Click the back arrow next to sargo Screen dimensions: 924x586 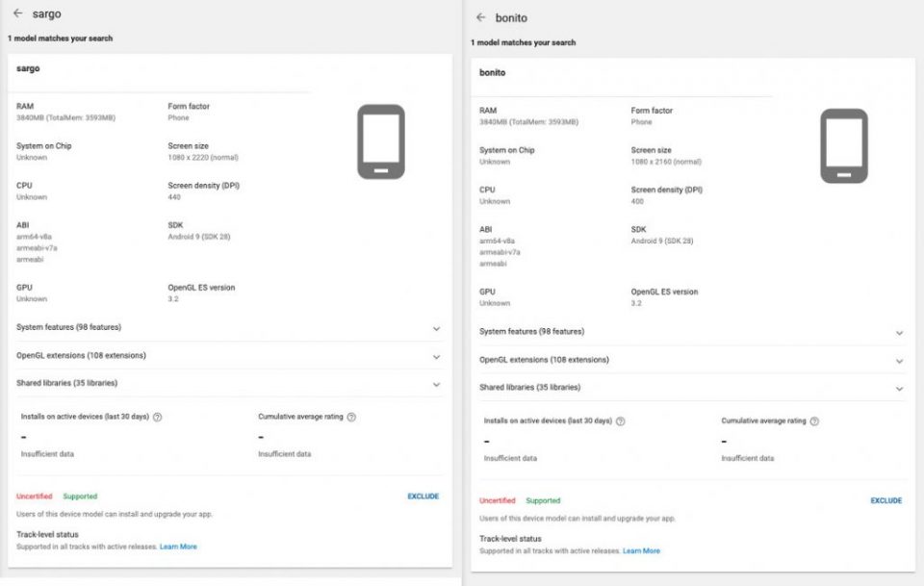17,13
